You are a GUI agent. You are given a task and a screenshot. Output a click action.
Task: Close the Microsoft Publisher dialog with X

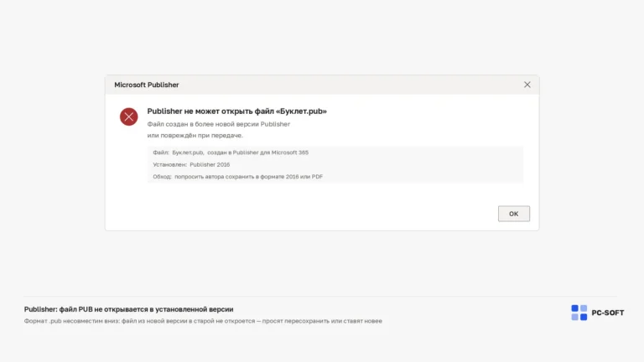pos(527,85)
